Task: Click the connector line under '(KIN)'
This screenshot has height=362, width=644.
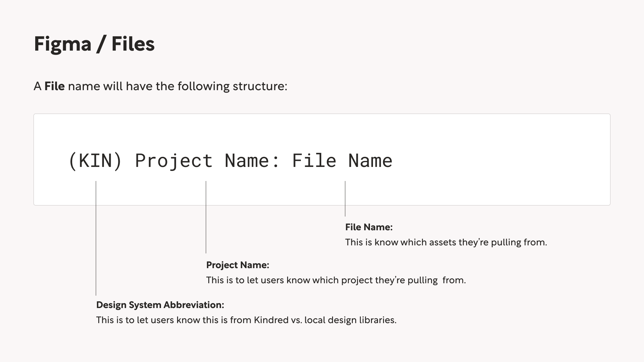Action: [96, 238]
